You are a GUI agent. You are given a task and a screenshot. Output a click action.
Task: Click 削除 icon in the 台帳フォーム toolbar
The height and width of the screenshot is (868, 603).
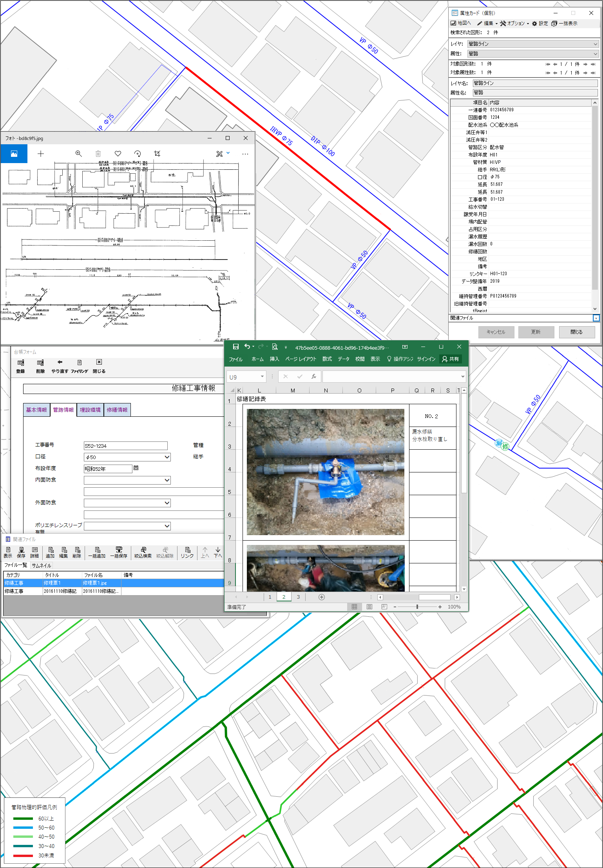coord(40,366)
